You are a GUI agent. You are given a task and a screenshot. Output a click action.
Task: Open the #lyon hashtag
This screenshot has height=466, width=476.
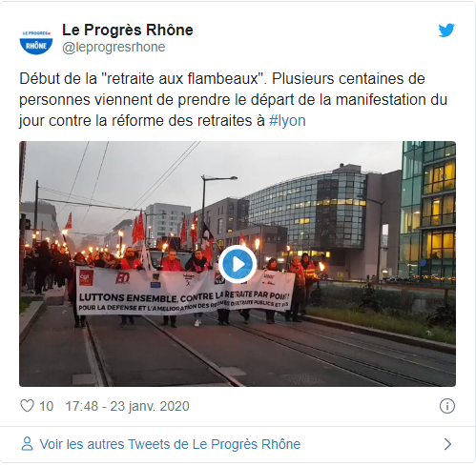point(287,121)
